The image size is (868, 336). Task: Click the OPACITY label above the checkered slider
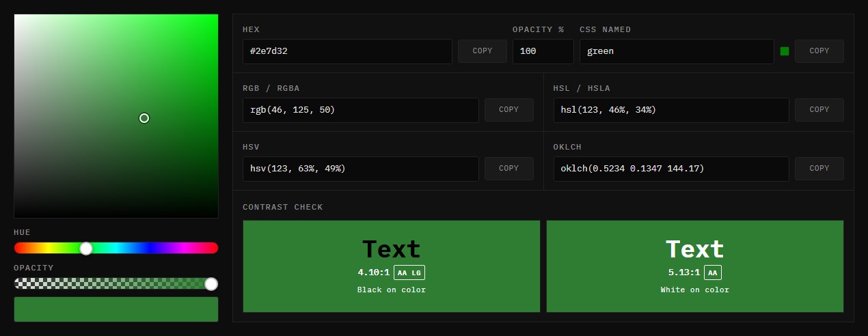pyautogui.click(x=33, y=268)
